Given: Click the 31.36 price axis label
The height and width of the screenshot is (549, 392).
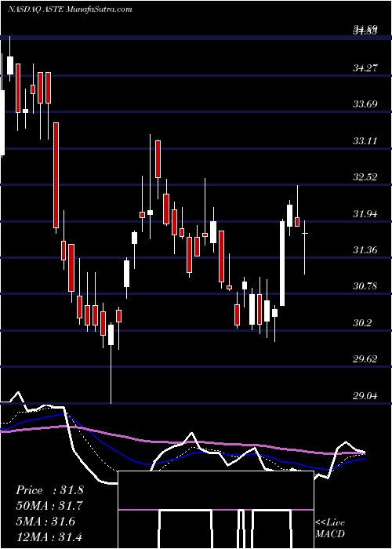Looking at the screenshot, I should coord(365,250).
